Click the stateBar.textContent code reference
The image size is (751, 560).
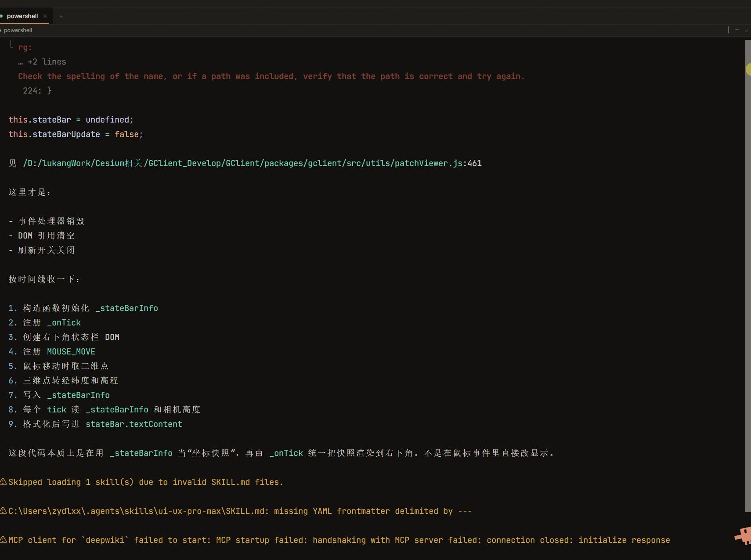coord(134,424)
